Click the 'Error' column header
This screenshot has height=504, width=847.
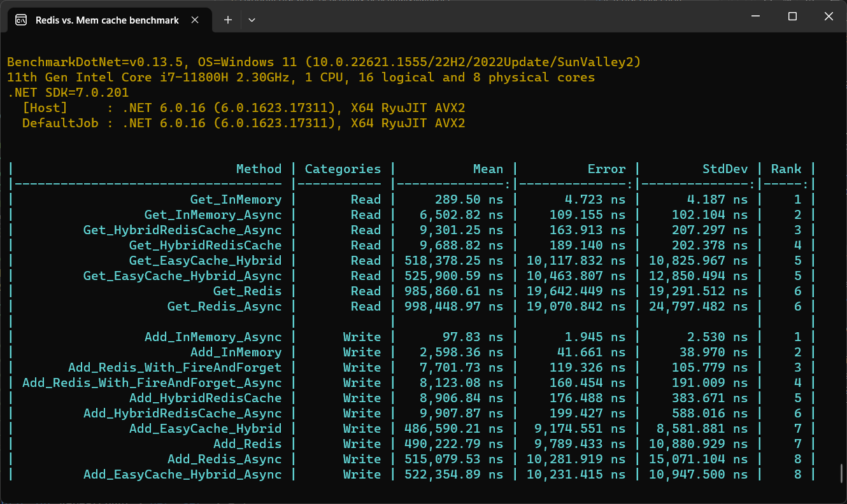(606, 169)
